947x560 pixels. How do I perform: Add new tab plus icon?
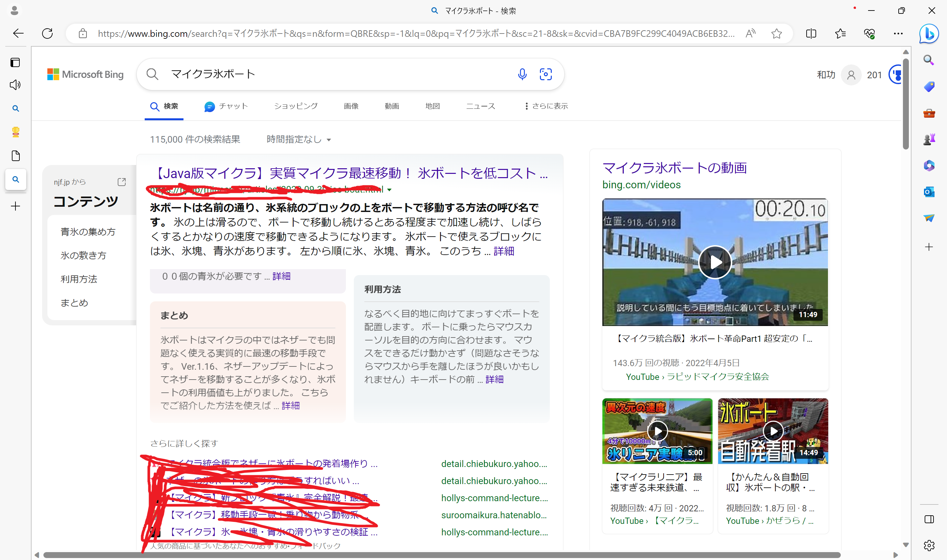tap(15, 206)
